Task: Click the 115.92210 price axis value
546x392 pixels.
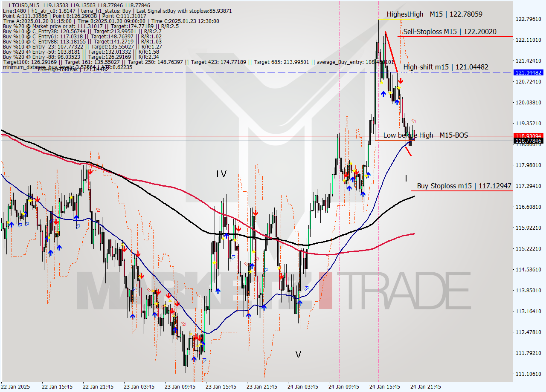Action: [529, 228]
